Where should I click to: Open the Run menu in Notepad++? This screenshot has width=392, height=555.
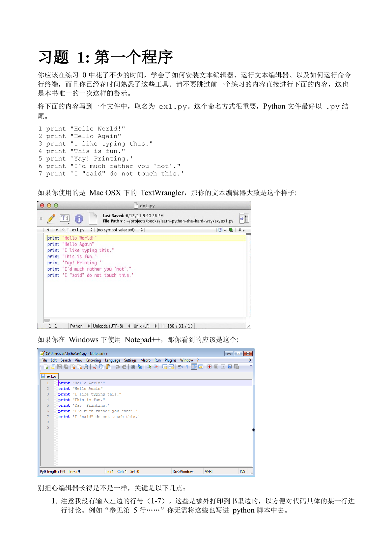click(157, 360)
